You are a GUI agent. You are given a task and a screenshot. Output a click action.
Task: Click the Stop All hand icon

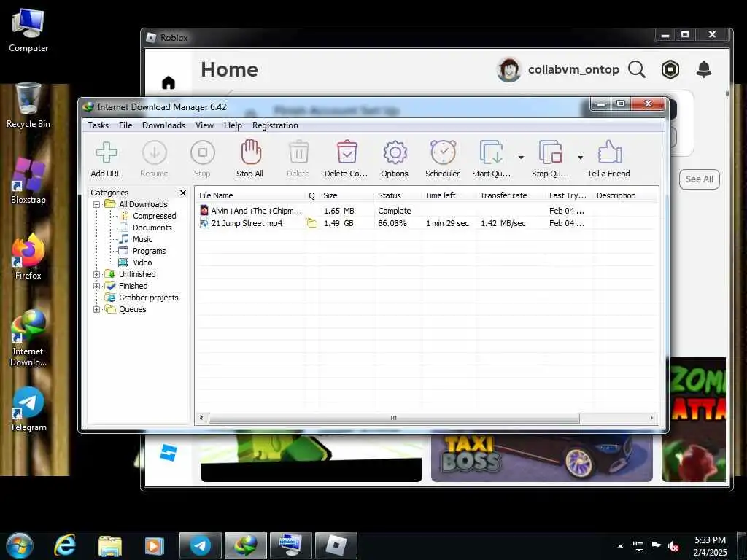pos(251,152)
